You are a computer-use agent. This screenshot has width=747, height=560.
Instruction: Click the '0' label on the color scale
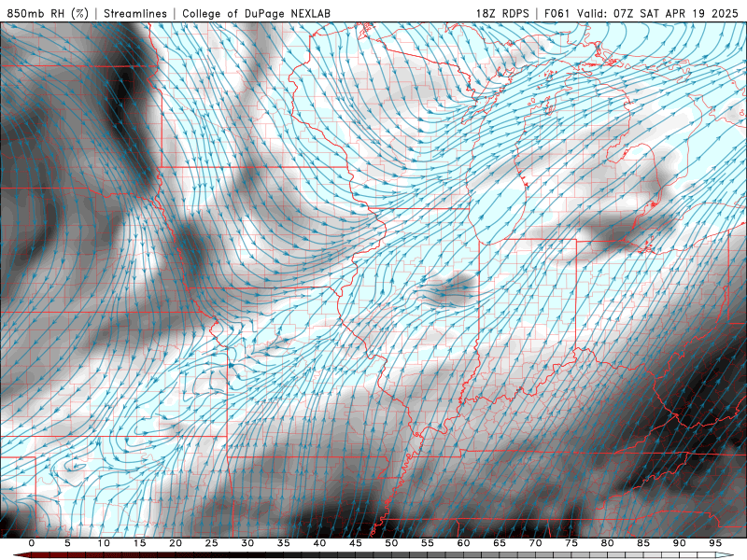point(32,543)
